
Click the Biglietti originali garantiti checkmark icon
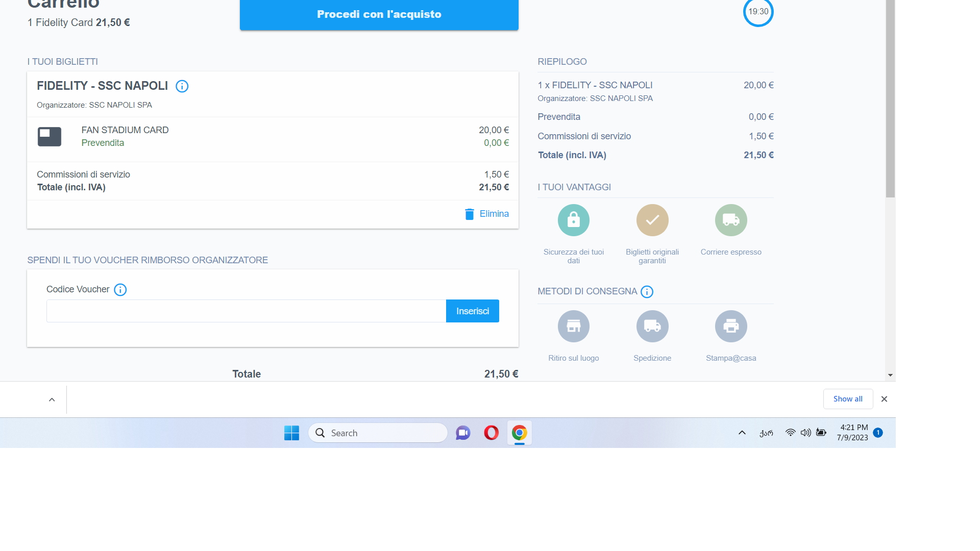click(652, 220)
